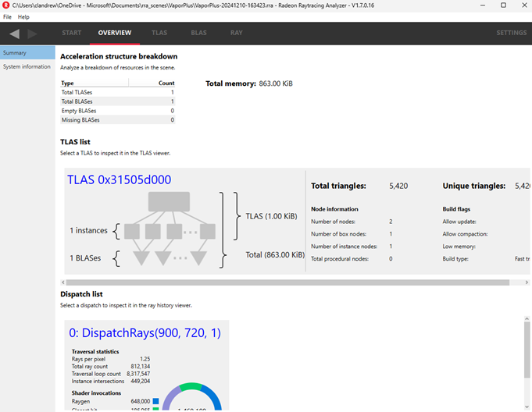
Task: Open the Help menu
Action: [x=23, y=16]
